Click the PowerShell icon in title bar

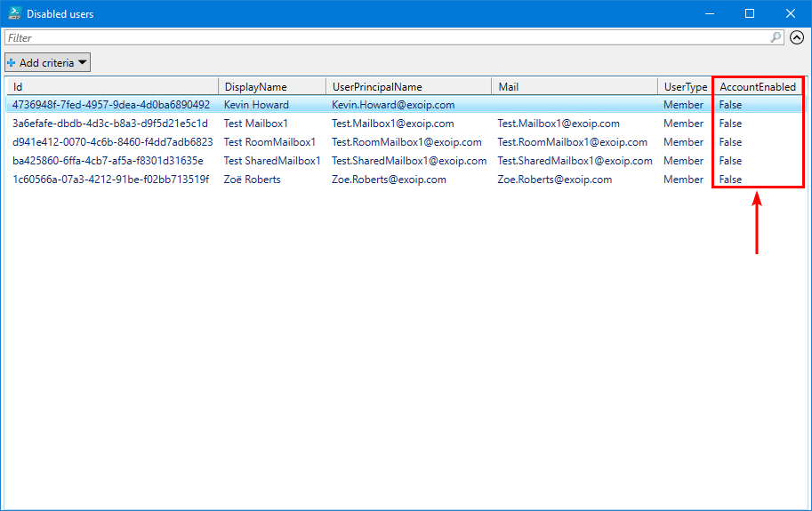(13, 13)
